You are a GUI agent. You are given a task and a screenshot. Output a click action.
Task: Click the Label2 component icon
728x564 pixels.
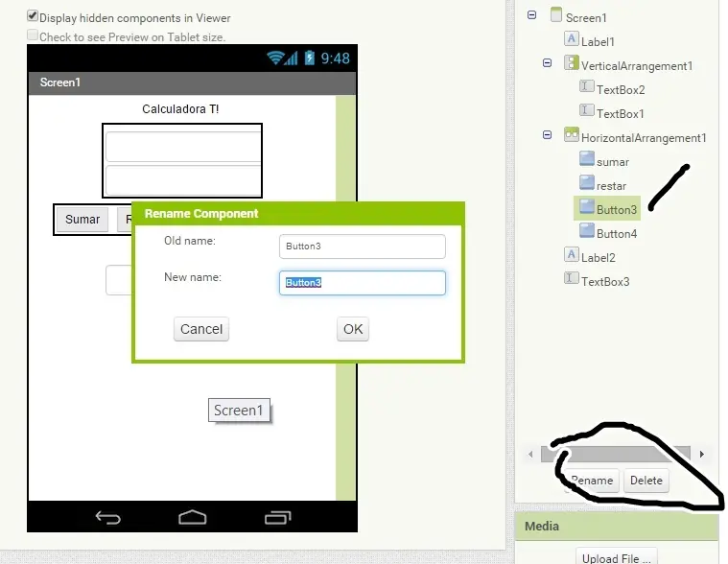(571, 254)
